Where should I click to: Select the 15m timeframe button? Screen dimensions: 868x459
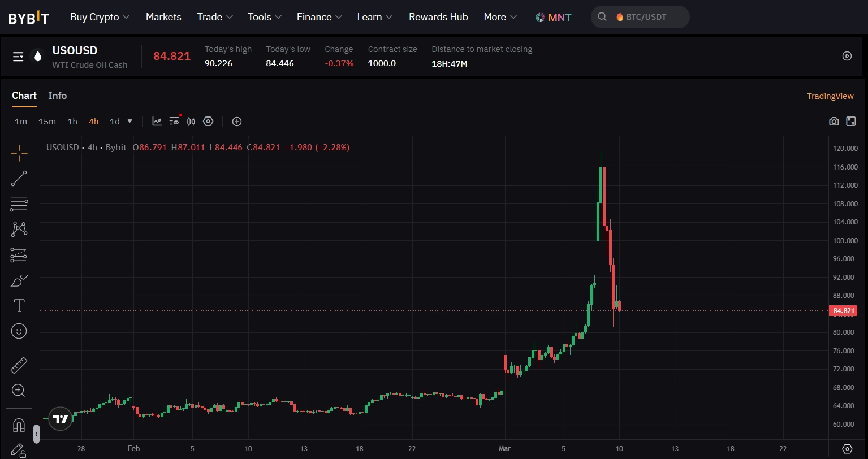pyautogui.click(x=46, y=121)
